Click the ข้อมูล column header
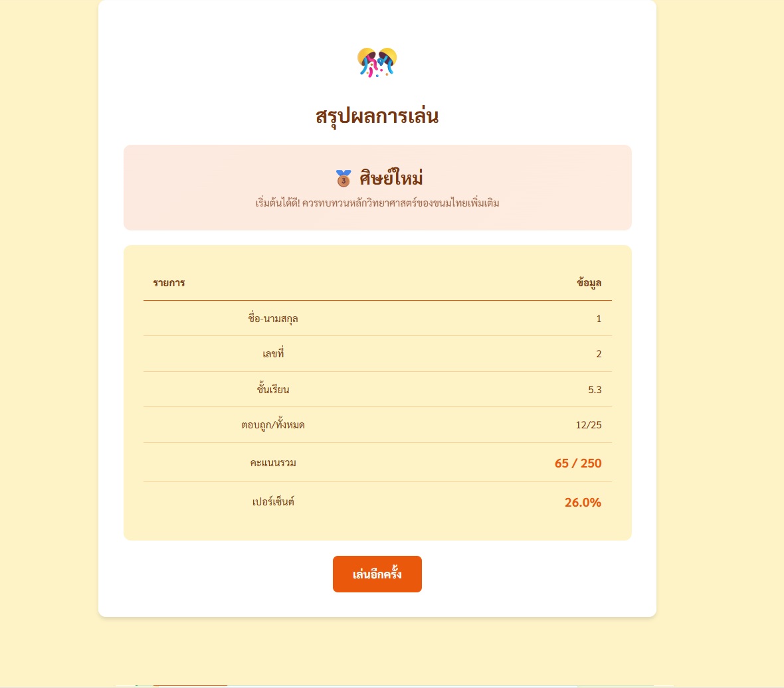The image size is (784, 688). click(x=589, y=283)
